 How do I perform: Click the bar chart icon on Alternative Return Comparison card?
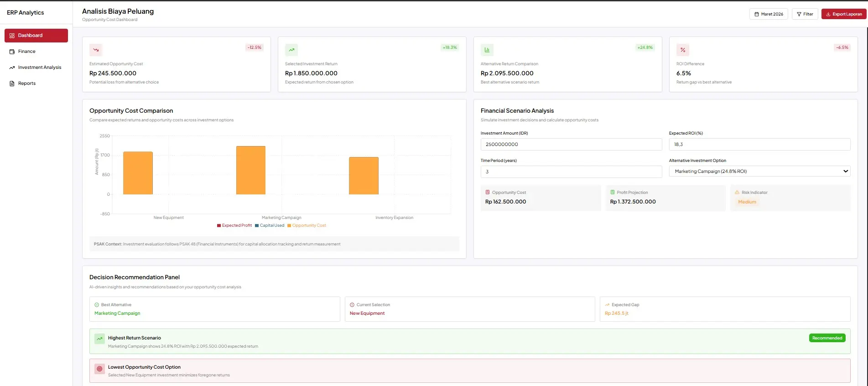coord(487,50)
